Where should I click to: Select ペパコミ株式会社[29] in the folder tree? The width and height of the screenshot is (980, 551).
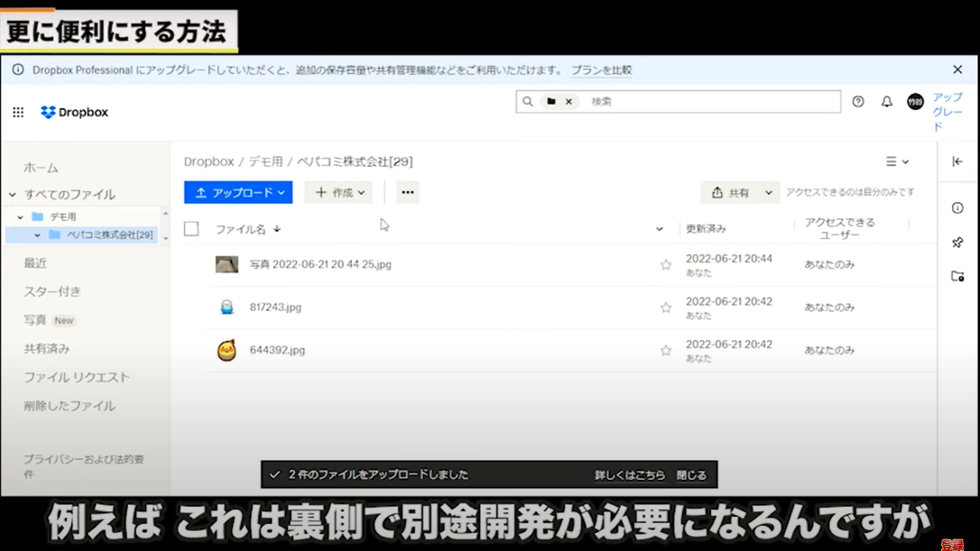(110, 235)
